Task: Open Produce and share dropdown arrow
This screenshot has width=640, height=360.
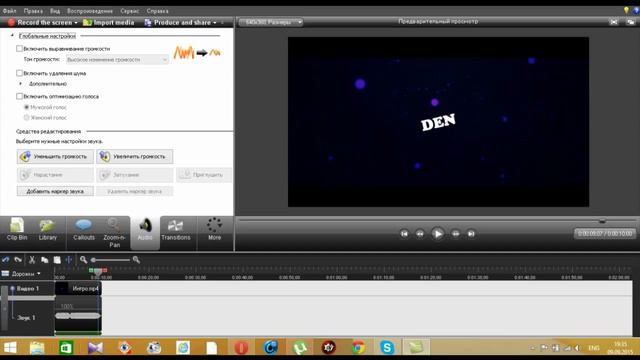Action: pyautogui.click(x=215, y=23)
